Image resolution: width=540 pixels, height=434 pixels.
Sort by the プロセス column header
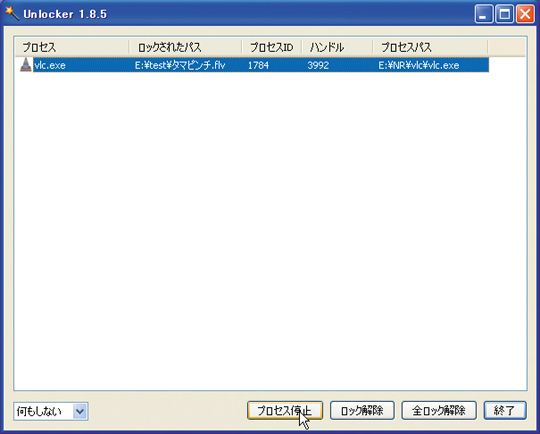tap(72, 47)
